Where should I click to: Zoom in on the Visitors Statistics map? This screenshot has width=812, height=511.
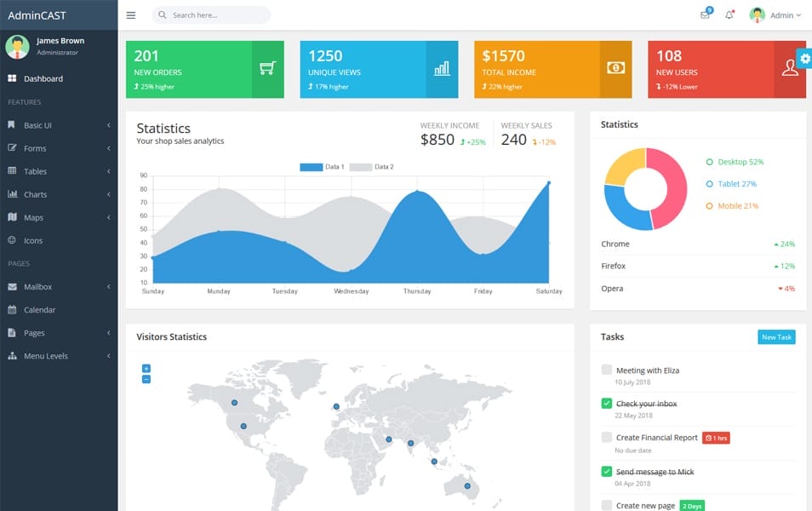point(146,369)
